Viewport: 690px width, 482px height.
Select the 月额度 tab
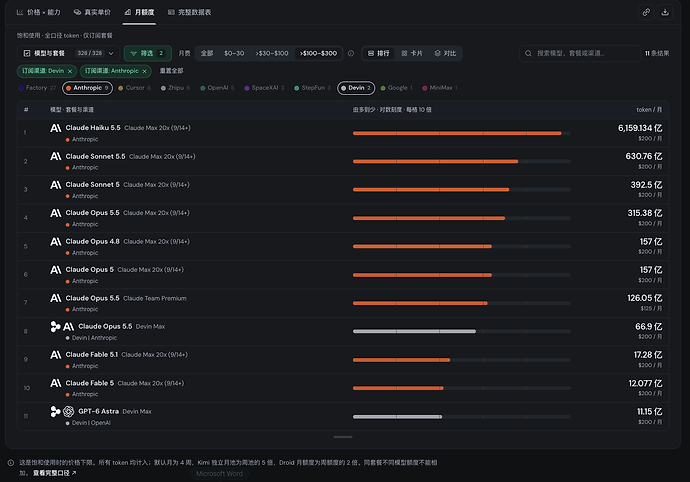[139, 12]
